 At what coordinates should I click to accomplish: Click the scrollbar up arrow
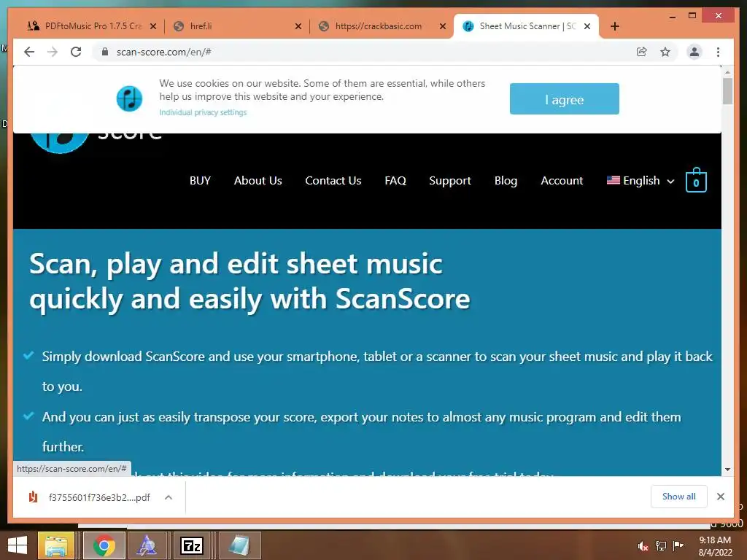(727, 72)
